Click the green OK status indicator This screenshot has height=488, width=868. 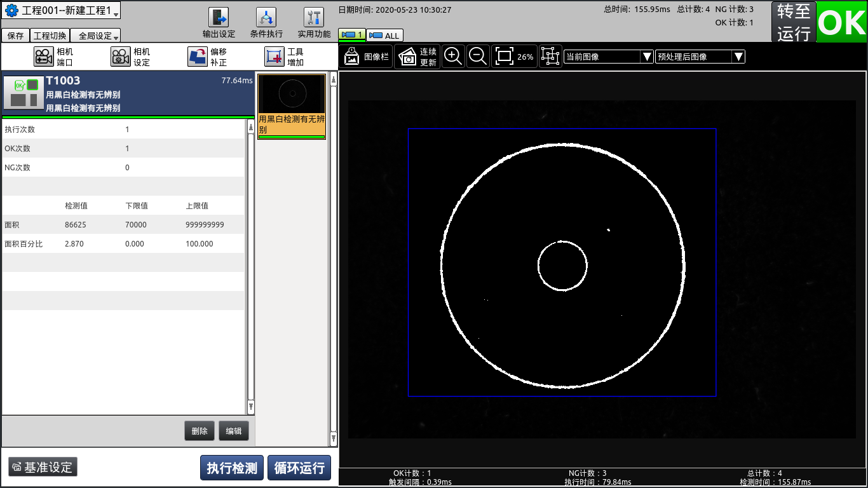[x=842, y=22]
